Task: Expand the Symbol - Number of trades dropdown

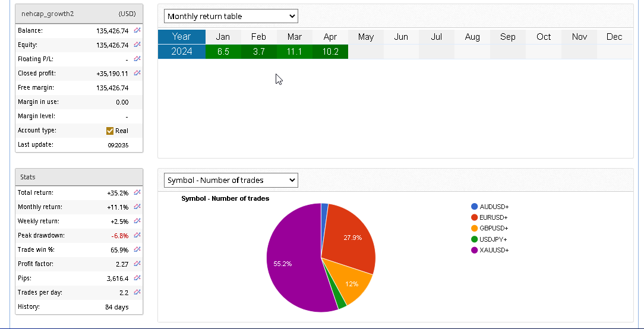Action: [231, 180]
